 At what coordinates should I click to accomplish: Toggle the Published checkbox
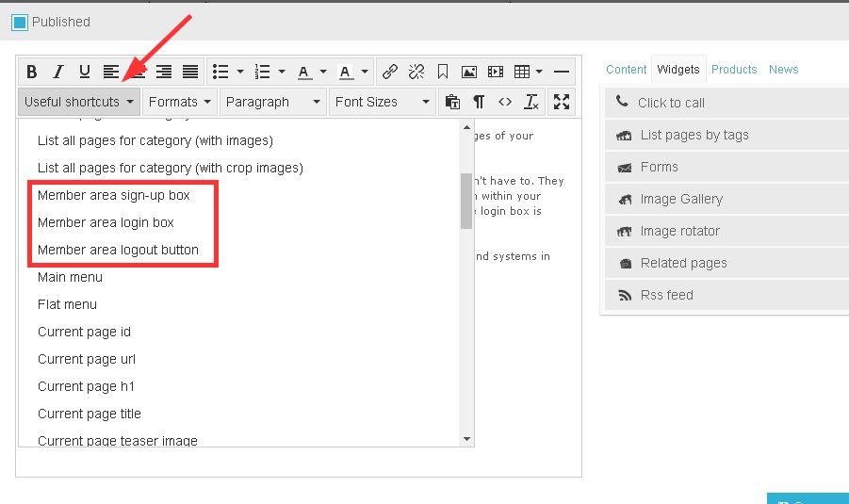pos(20,22)
